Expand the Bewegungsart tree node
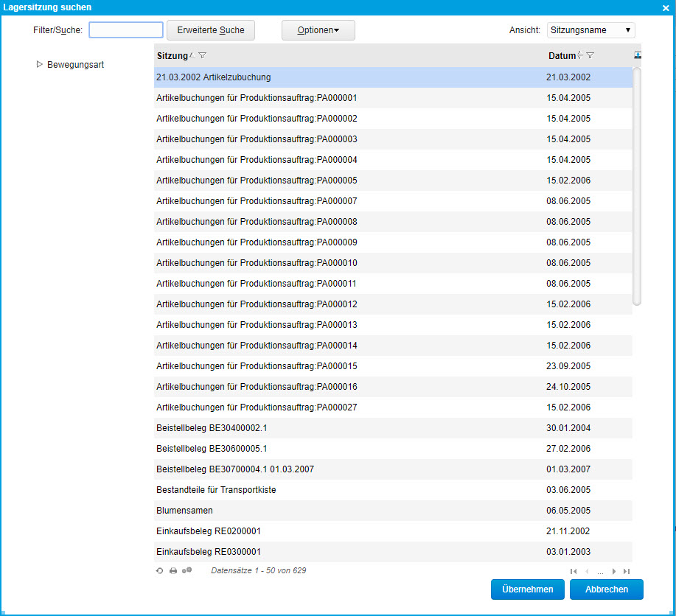676x616 pixels. [40, 65]
